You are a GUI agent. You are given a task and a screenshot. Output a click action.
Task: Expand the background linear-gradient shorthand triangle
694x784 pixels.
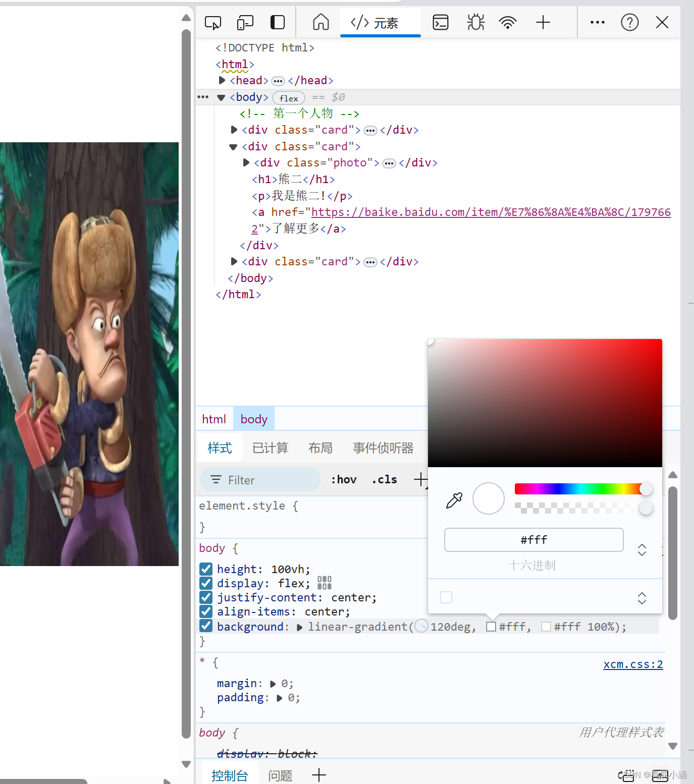[x=300, y=627]
